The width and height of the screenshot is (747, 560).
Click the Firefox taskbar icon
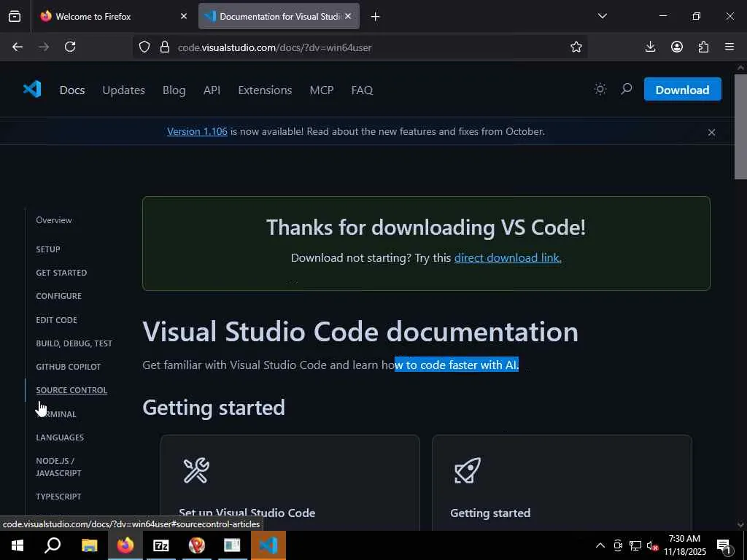click(125, 545)
